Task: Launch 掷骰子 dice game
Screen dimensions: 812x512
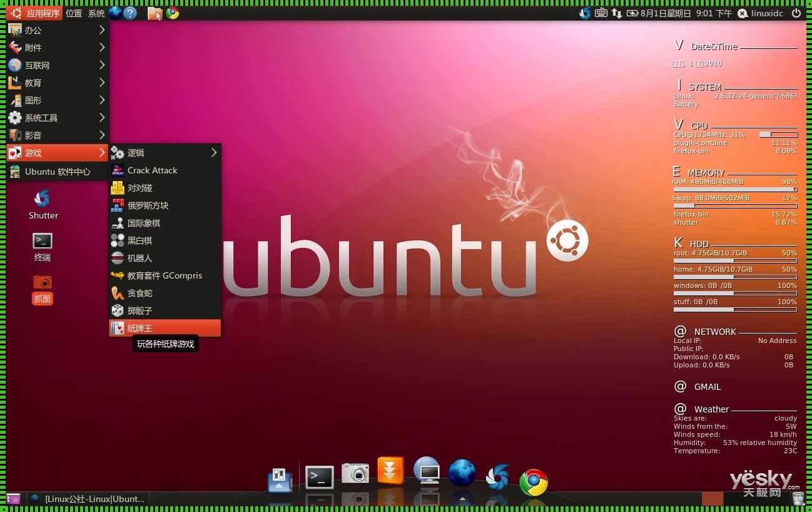Action: (x=165, y=310)
